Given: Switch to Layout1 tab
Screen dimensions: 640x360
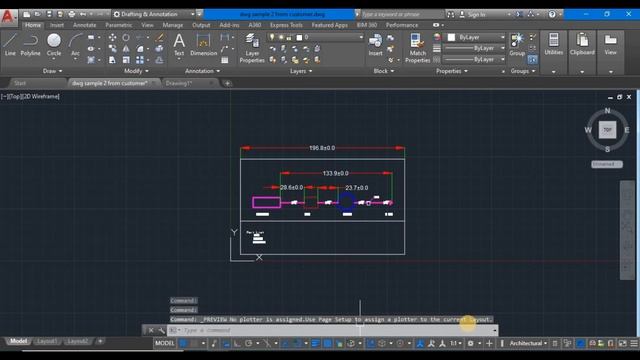Looking at the screenshot, I should tap(47, 341).
